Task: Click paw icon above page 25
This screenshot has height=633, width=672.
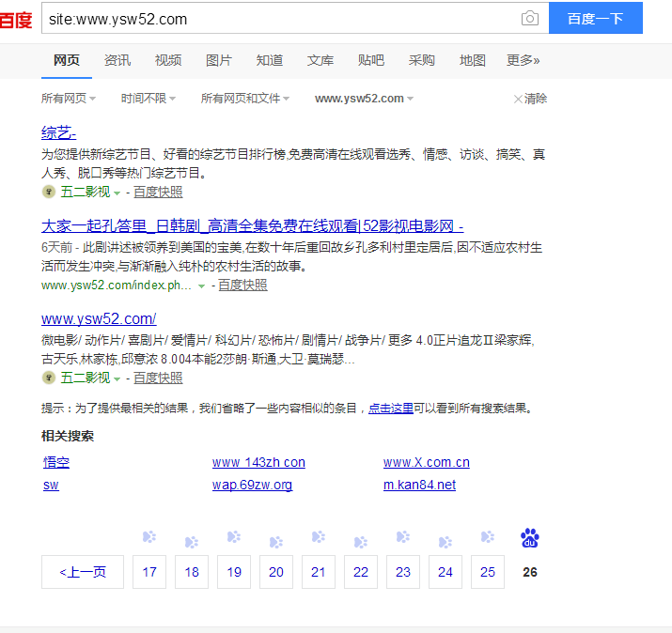Action: click(488, 536)
